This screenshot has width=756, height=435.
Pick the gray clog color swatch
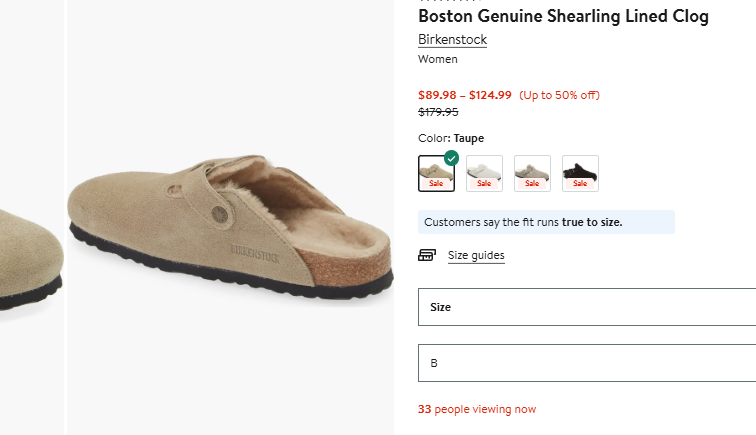tap(532, 174)
